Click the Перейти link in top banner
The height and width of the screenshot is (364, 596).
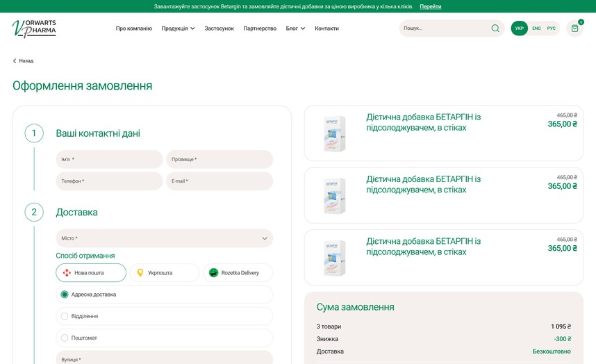click(x=430, y=6)
